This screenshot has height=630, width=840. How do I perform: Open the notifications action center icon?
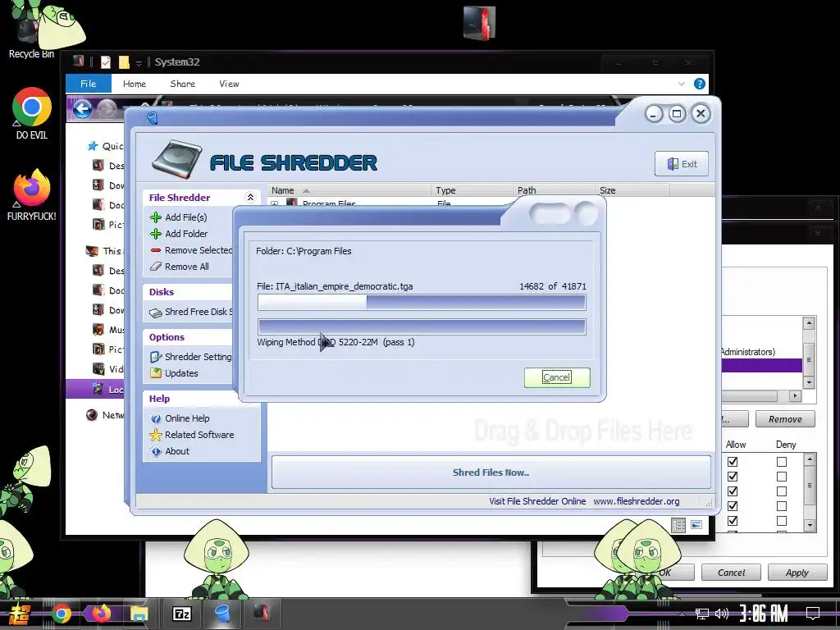pyautogui.click(x=813, y=614)
